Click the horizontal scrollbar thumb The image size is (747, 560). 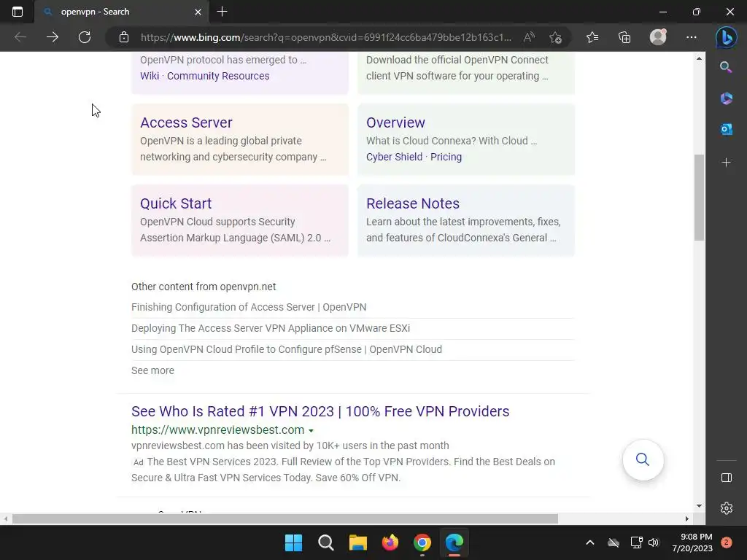[x=285, y=518]
